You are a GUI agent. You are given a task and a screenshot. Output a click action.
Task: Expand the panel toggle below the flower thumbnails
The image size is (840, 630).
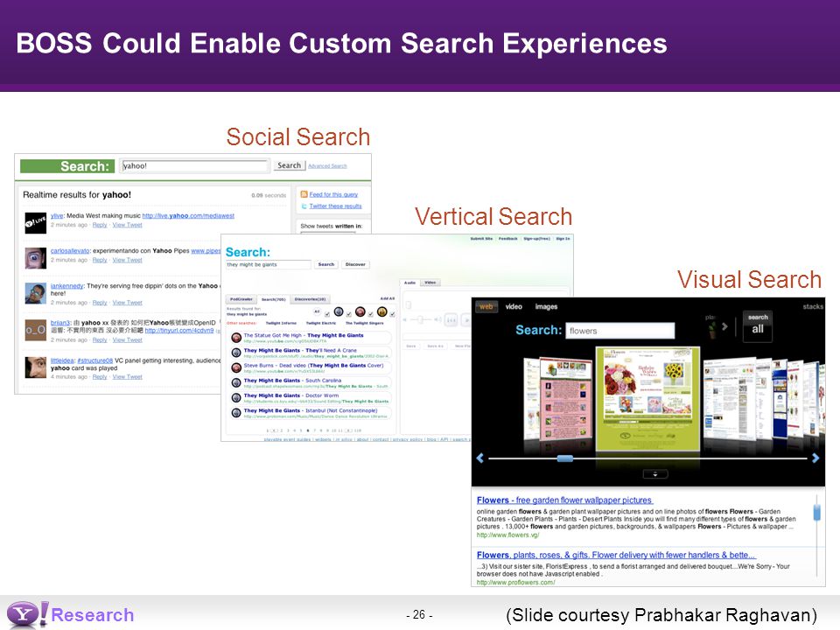coord(655,474)
